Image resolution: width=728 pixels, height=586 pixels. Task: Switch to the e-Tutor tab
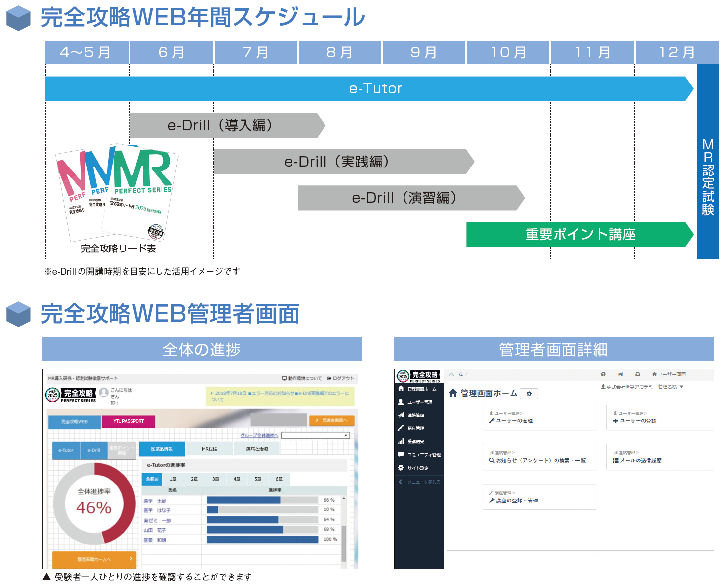pos(66,450)
